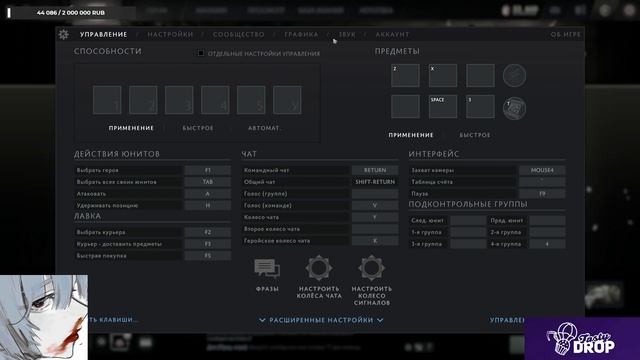Open the Фразы chat phrases icon

click(267, 269)
